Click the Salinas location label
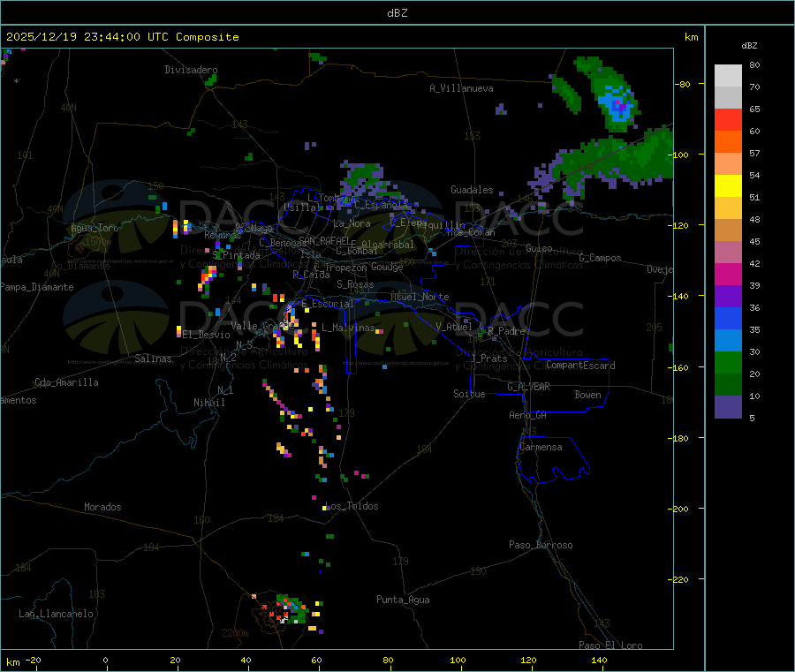 click(153, 359)
